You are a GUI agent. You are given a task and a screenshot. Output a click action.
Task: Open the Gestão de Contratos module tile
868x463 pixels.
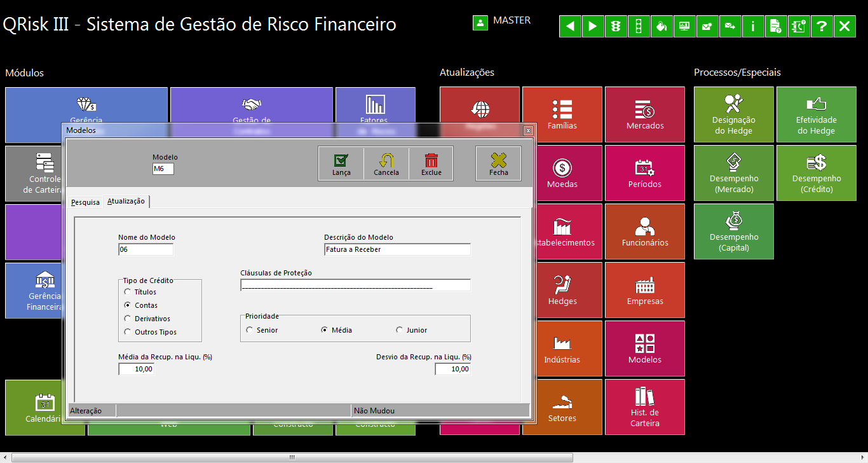252,105
